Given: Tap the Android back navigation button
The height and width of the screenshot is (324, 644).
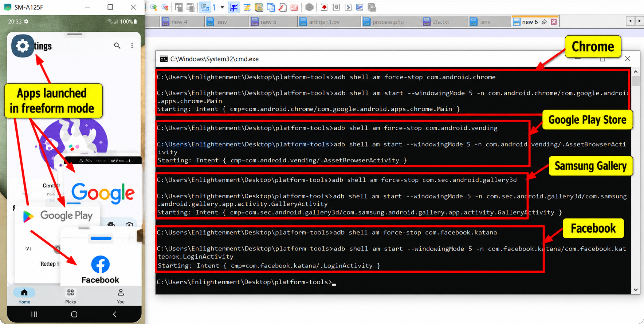Looking at the screenshot, I should [x=114, y=314].
